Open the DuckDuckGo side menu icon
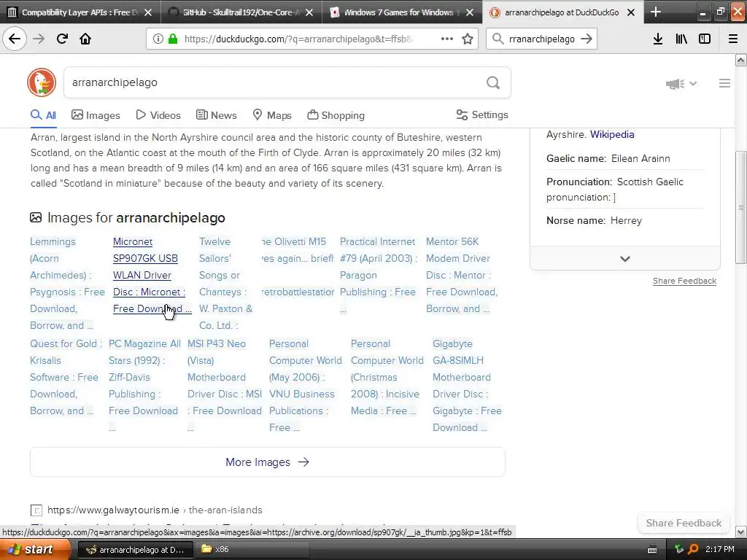 [x=724, y=83]
